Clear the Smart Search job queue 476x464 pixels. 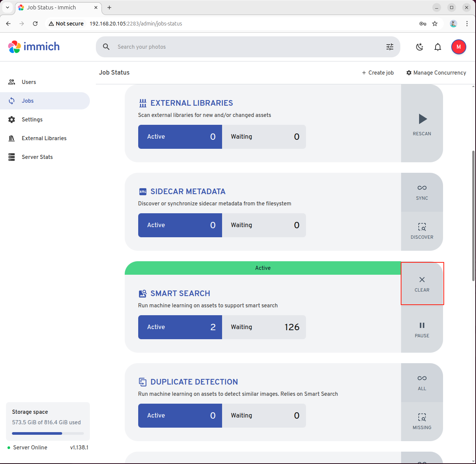coord(422,284)
